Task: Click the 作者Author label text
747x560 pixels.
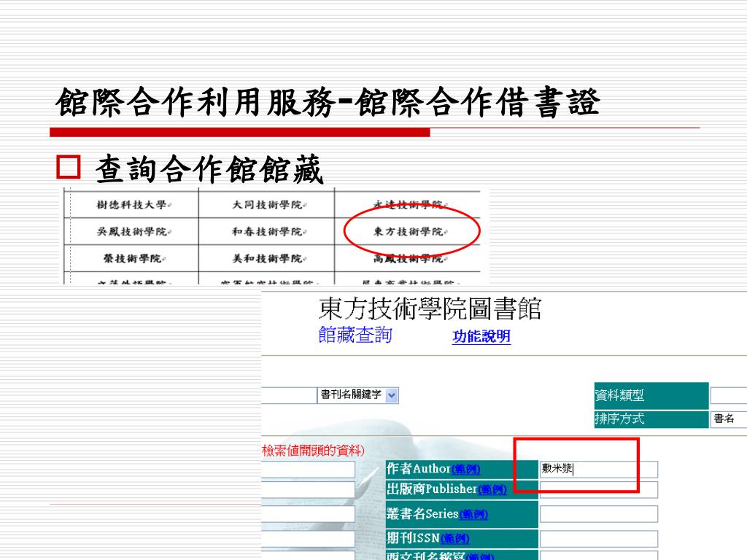Action: tap(418, 469)
